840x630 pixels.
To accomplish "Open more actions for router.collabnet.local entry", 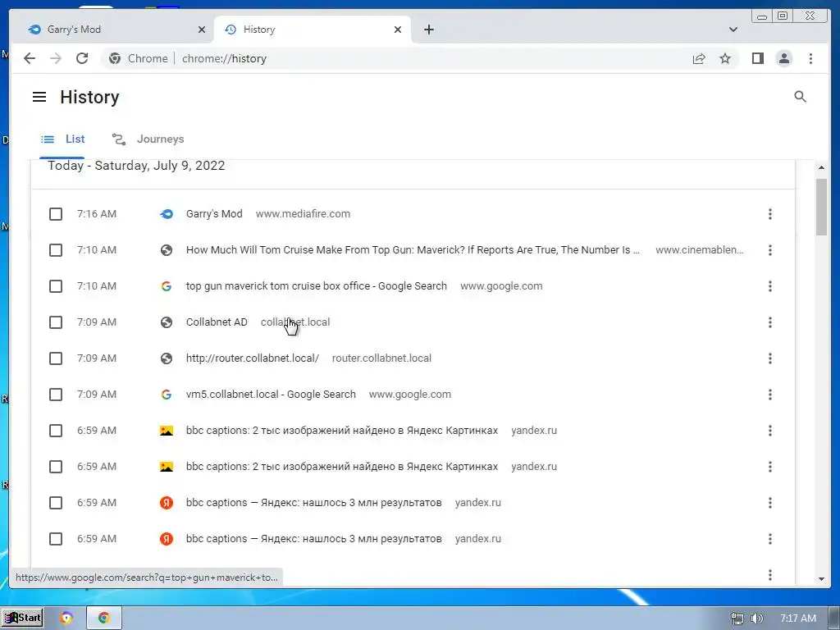I will tap(769, 358).
